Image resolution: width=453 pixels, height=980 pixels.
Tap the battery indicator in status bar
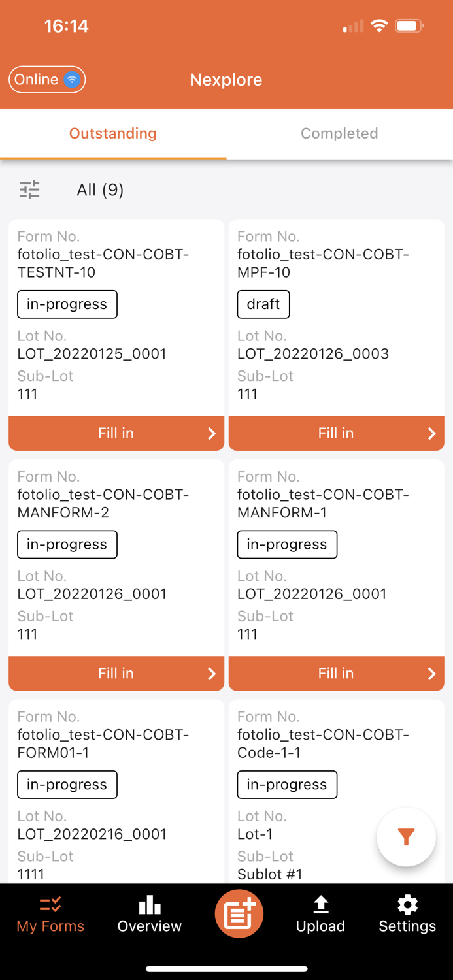[x=409, y=26]
